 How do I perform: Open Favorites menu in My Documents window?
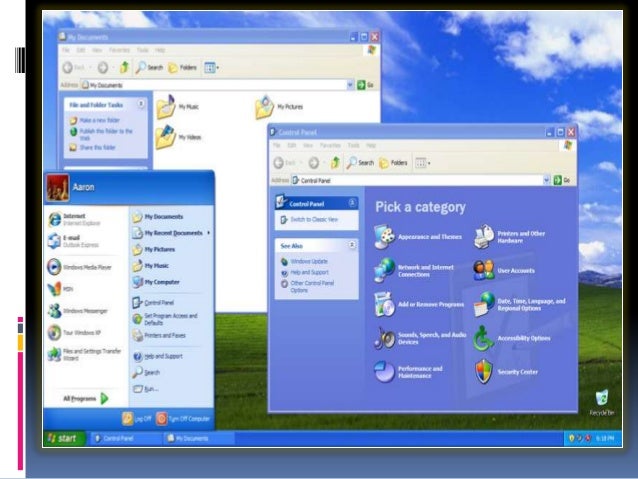pyautogui.click(x=119, y=50)
